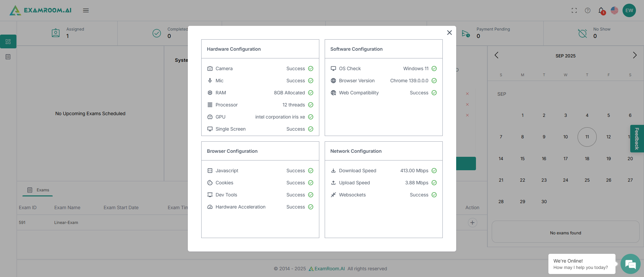The width and height of the screenshot is (644, 277).
Task: Go to next month in calendar
Action: [x=635, y=55]
